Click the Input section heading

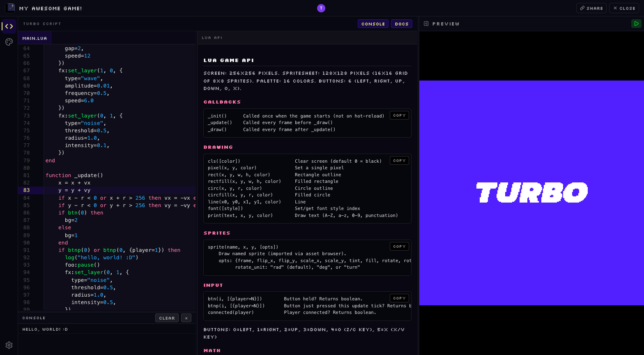[x=214, y=285]
